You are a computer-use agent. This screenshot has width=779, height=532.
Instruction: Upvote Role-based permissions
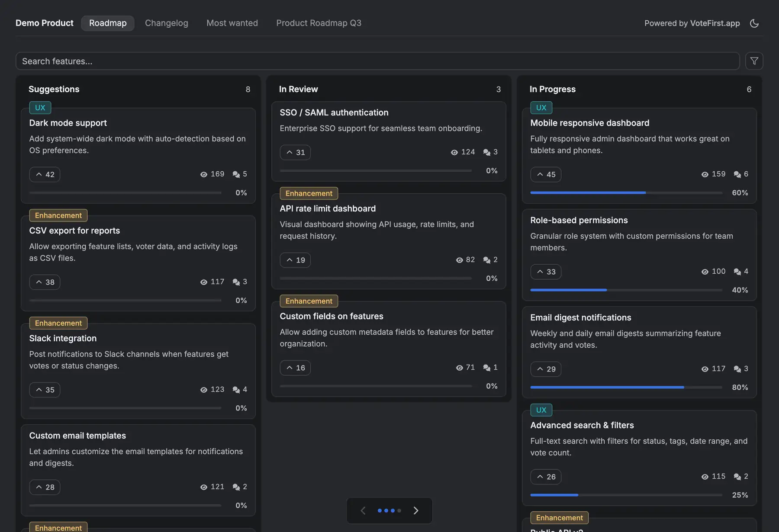point(546,272)
